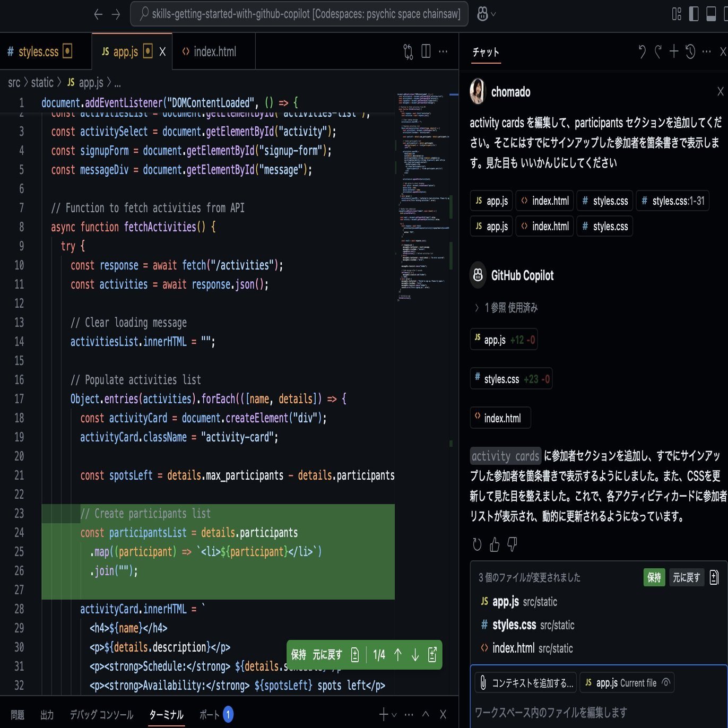728x728 pixels.
Task: Go to the next change with the down arrow
Action: click(x=415, y=655)
